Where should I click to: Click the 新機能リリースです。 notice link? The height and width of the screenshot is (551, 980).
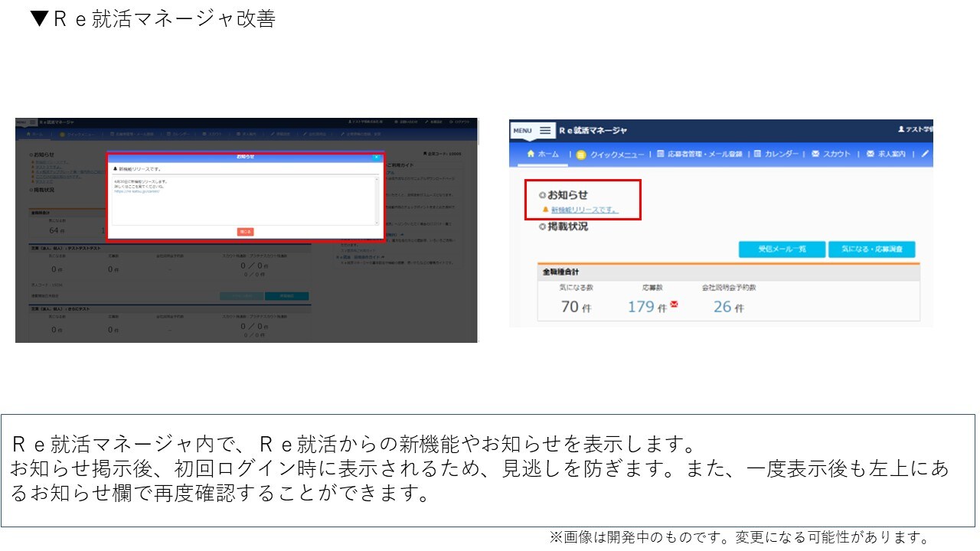584,210
